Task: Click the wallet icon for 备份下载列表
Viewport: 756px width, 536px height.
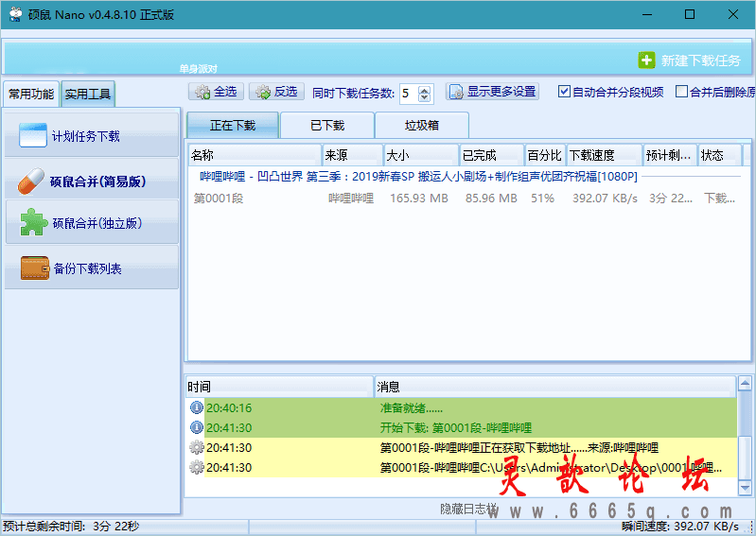Action: (34, 268)
